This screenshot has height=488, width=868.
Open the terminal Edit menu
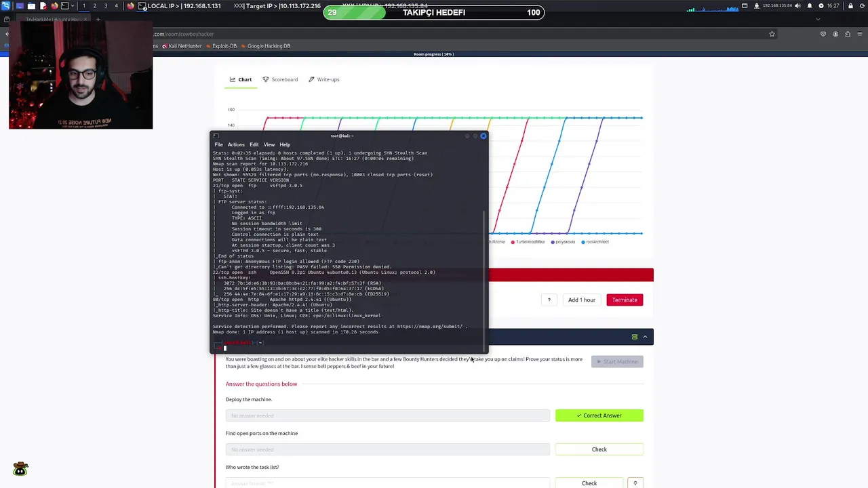254,144
